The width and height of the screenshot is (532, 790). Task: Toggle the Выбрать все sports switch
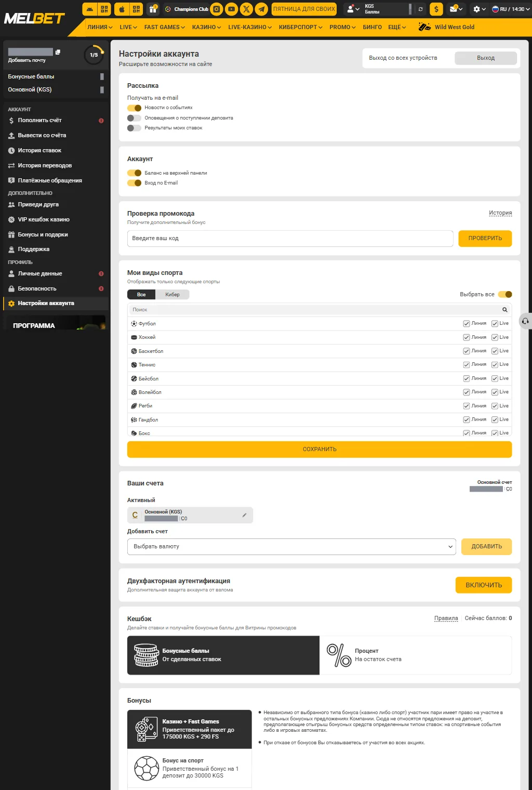click(x=505, y=294)
